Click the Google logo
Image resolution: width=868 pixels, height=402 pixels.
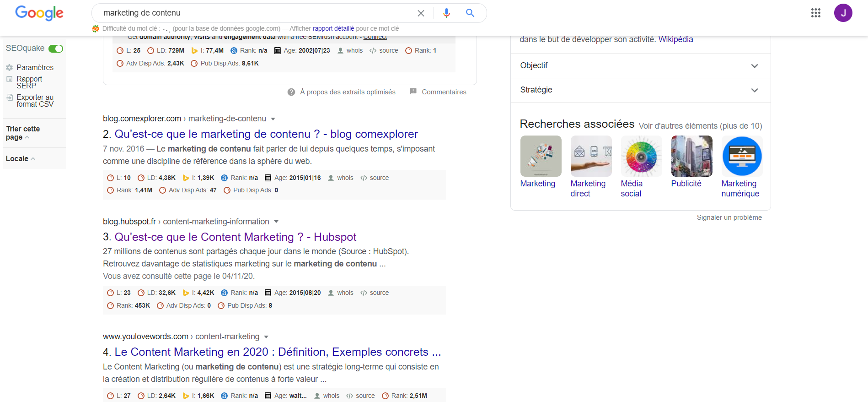coord(39,13)
